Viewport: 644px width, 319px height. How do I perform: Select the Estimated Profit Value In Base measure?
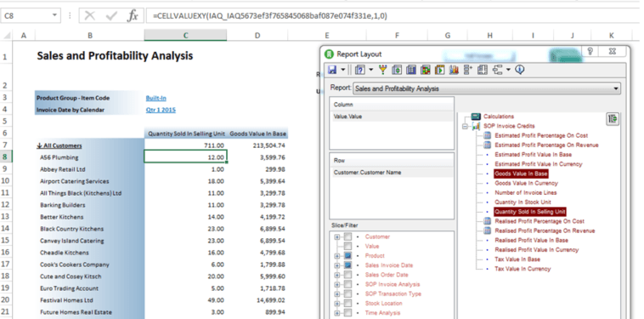tap(533, 155)
